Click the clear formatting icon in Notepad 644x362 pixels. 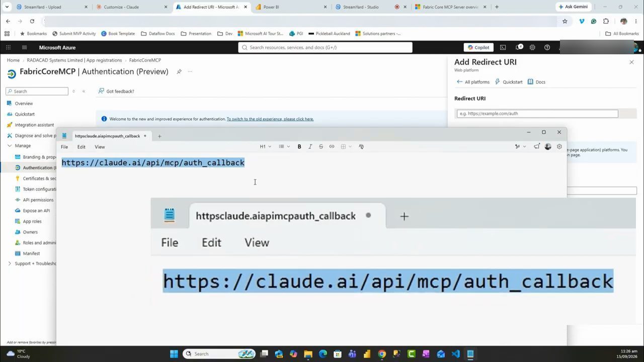pos(361,146)
